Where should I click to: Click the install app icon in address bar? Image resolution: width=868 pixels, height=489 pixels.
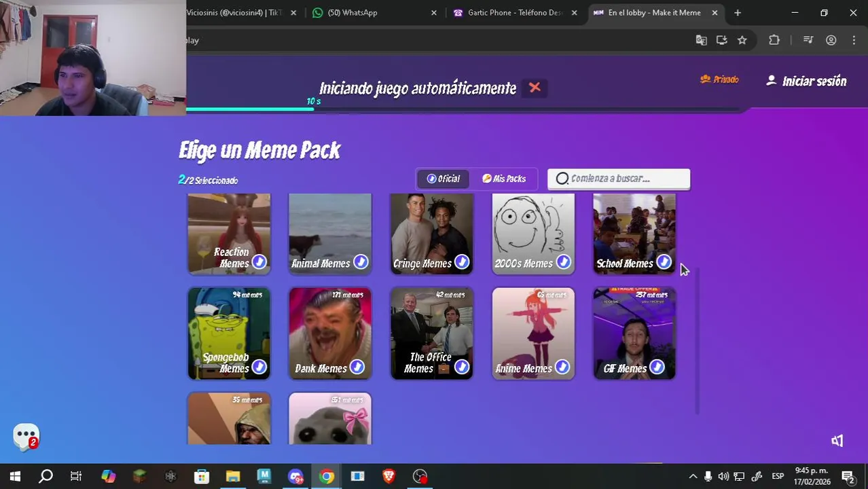[721, 40]
